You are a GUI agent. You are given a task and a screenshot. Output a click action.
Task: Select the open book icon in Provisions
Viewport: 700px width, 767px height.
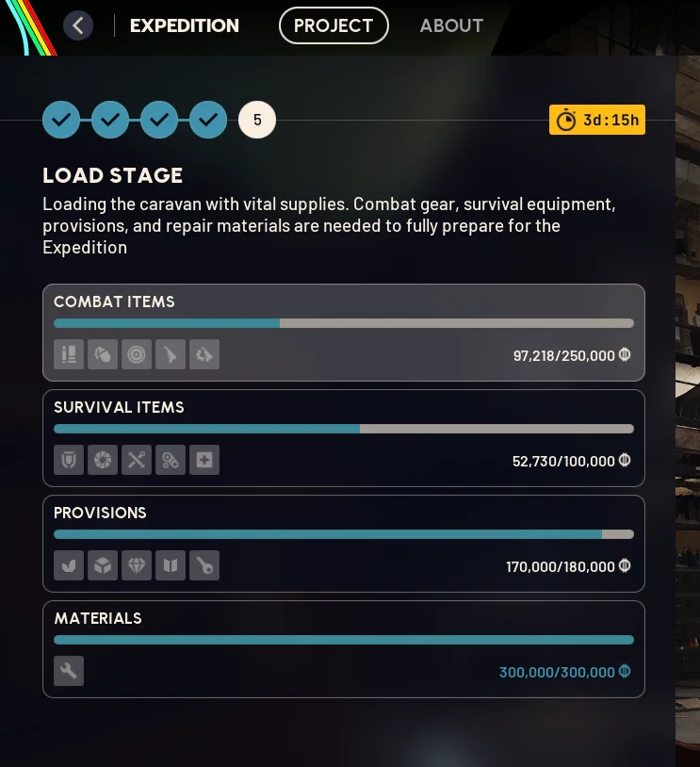tap(171, 565)
